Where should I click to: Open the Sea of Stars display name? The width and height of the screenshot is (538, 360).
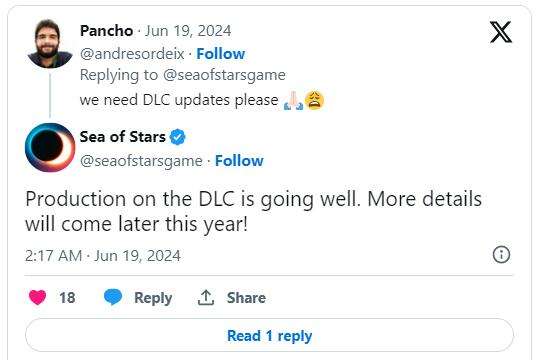point(122,137)
